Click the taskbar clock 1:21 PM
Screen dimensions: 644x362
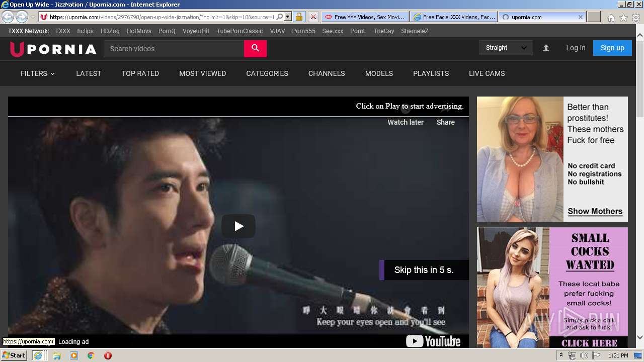(618, 355)
